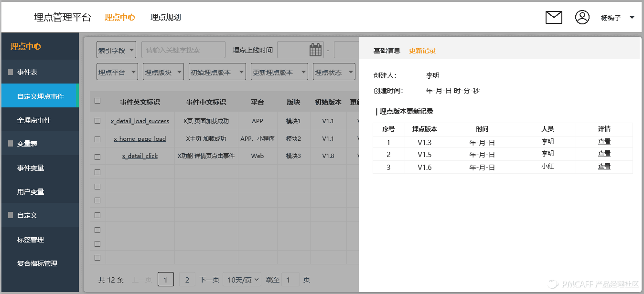Screen dimensions: 644x294
Task: Click the start date input box before the dash
Action: click(x=301, y=50)
